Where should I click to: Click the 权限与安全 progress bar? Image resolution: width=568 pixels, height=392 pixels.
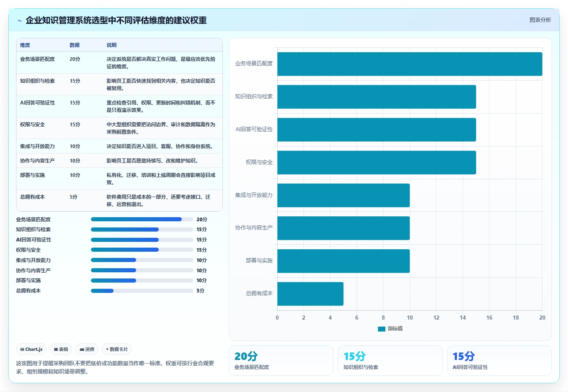[142, 250]
